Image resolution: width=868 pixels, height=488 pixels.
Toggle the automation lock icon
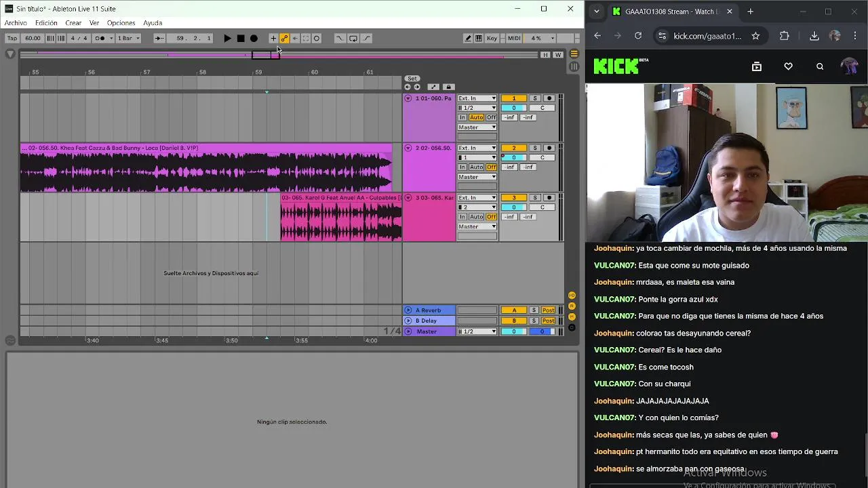(x=448, y=87)
